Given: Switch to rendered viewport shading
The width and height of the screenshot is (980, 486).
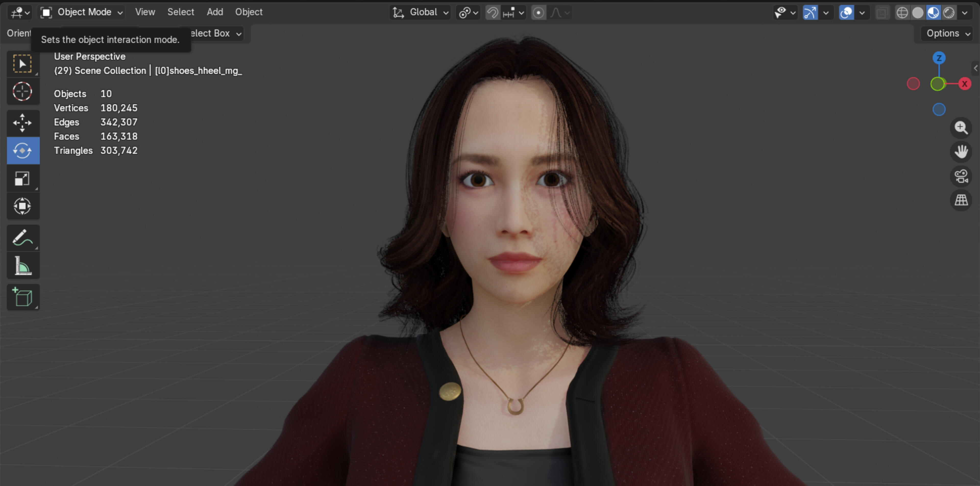Looking at the screenshot, I should [x=949, y=13].
